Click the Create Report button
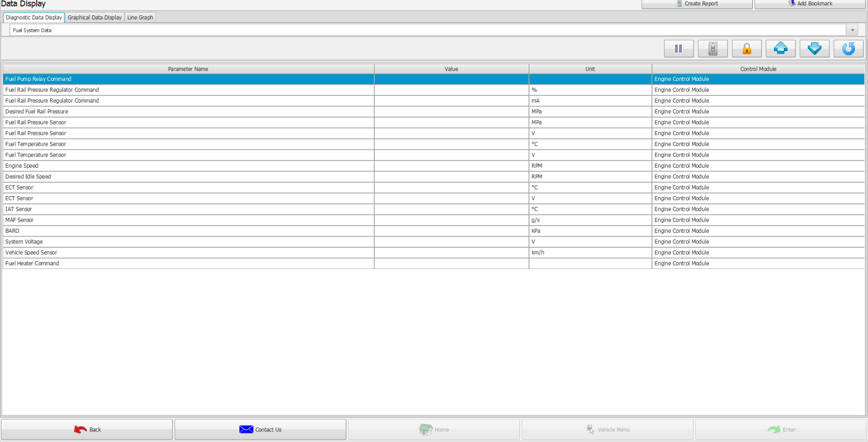The height and width of the screenshot is (442, 868). pos(696,4)
